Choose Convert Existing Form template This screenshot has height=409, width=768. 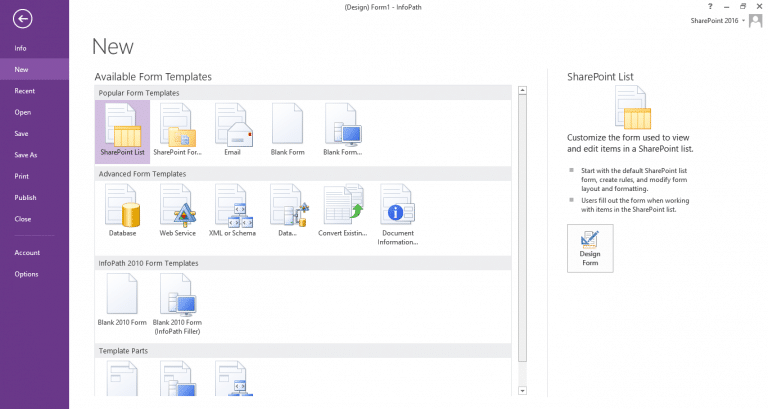[x=343, y=211]
